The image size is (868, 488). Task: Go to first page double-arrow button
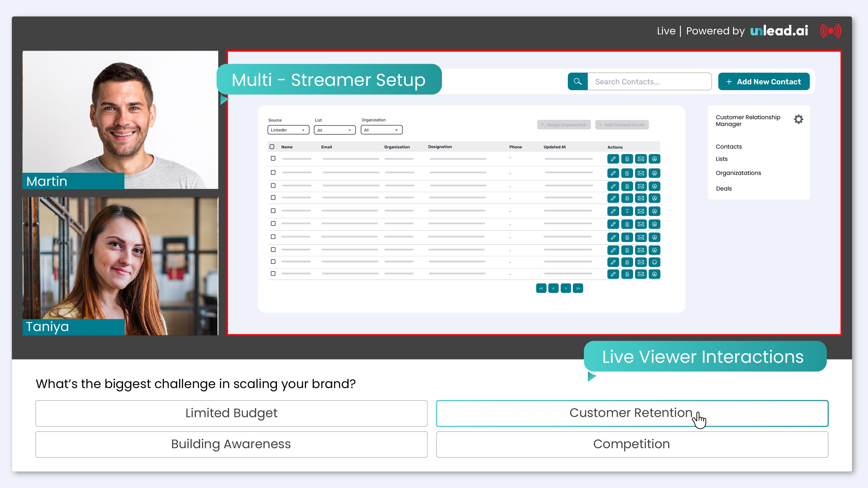(541, 288)
